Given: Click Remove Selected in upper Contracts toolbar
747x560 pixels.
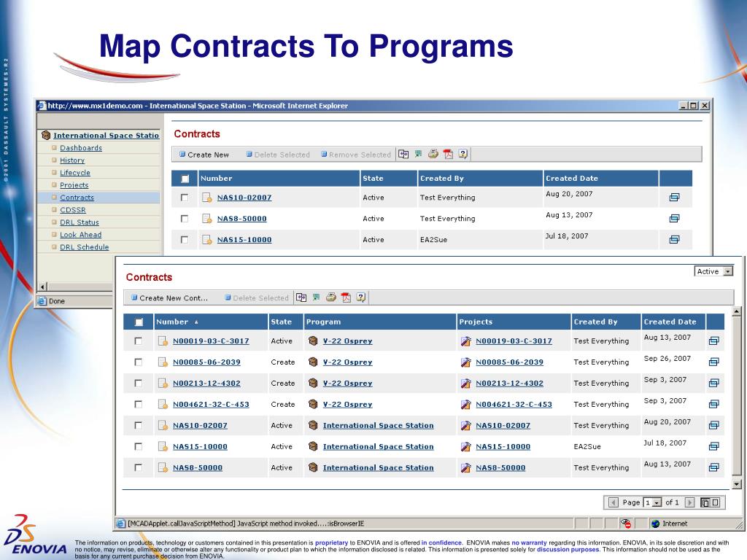Looking at the screenshot, I should 356,155.
